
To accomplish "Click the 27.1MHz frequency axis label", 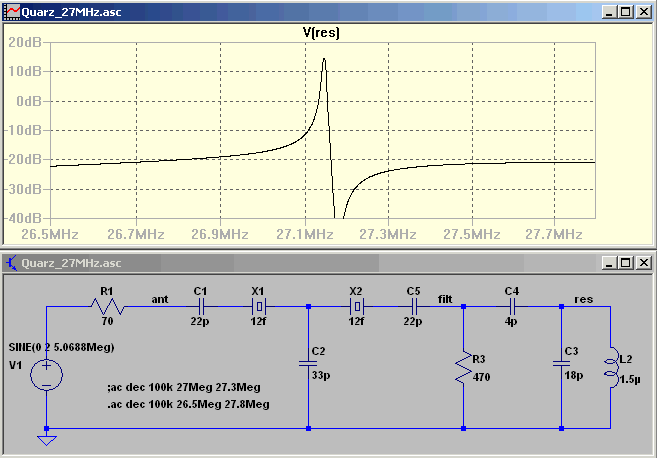I will pos(305,234).
